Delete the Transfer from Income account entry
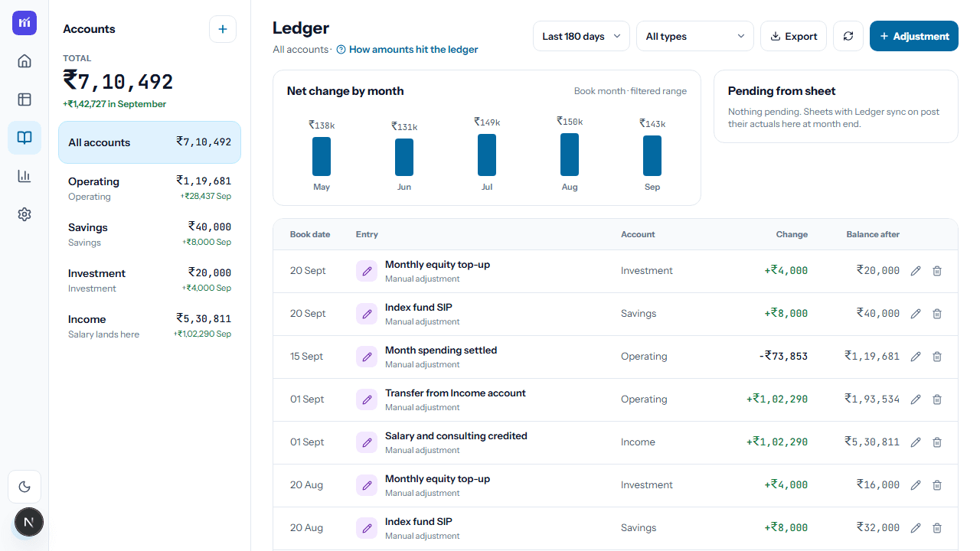980x551 pixels. coord(937,399)
